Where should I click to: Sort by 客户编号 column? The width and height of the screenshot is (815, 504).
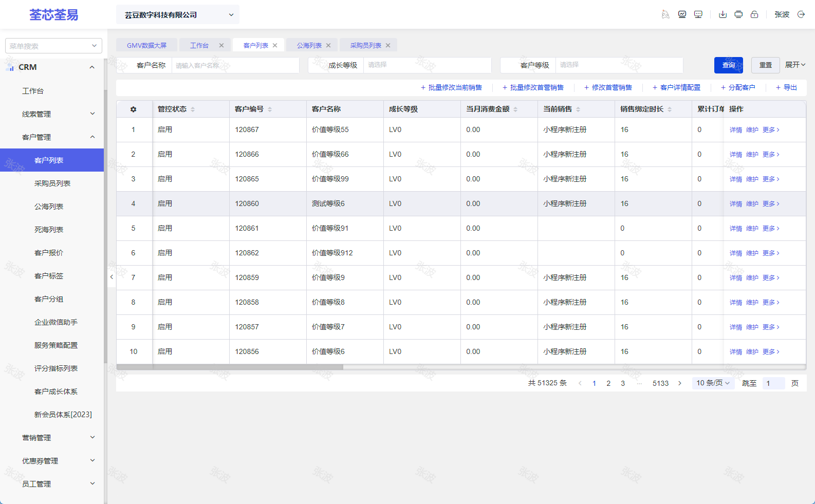(270, 109)
